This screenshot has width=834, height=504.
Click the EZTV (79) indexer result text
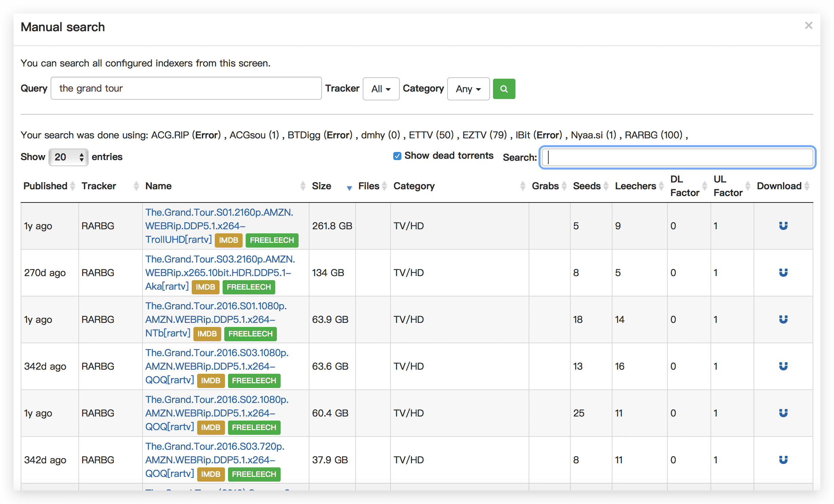click(485, 135)
